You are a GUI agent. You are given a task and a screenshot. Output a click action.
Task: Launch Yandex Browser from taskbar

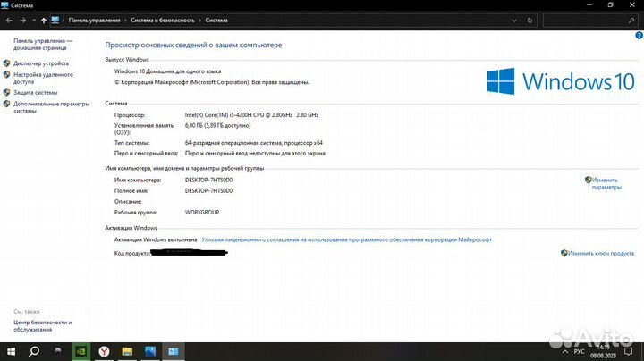click(105, 351)
